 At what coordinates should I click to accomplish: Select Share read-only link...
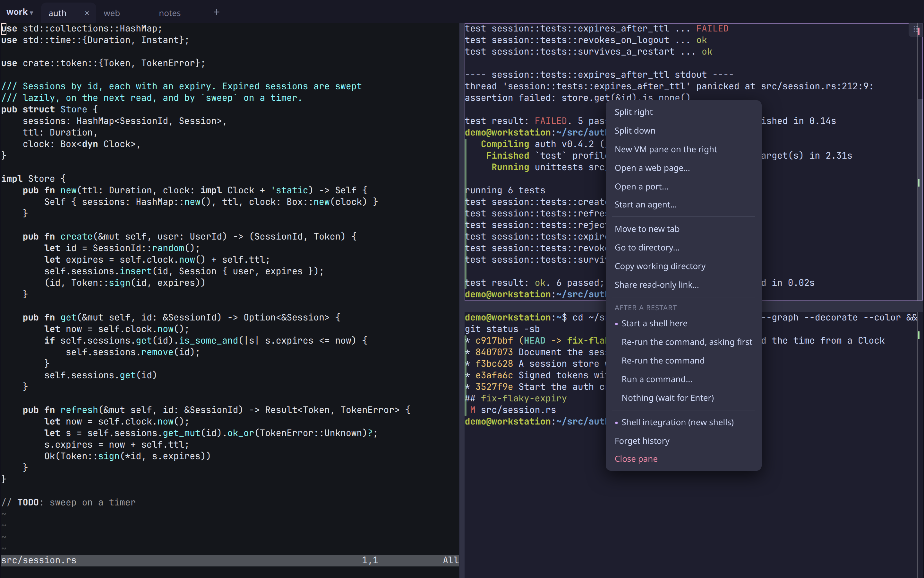coord(683,285)
